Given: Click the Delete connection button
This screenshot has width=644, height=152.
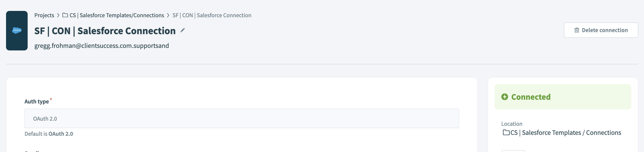Looking at the screenshot, I should pos(601,30).
